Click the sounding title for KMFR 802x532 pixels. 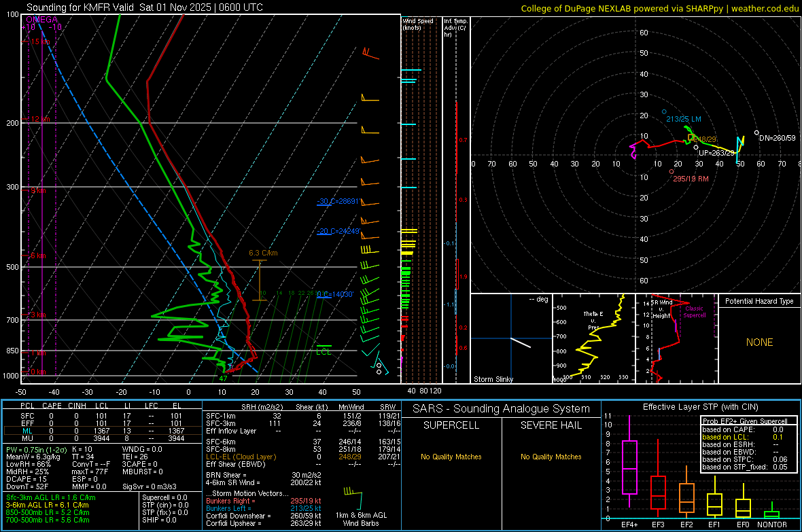[x=145, y=7]
